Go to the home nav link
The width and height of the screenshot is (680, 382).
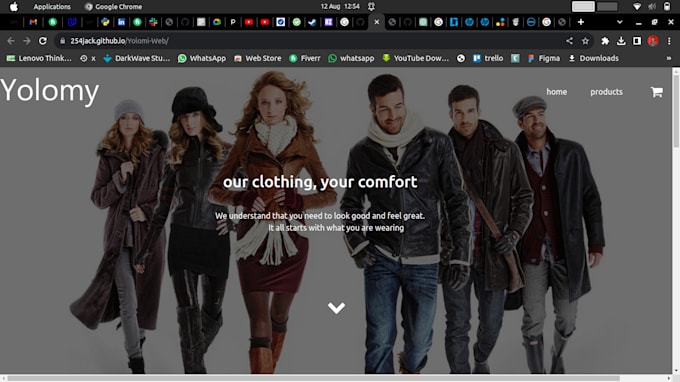(x=556, y=91)
